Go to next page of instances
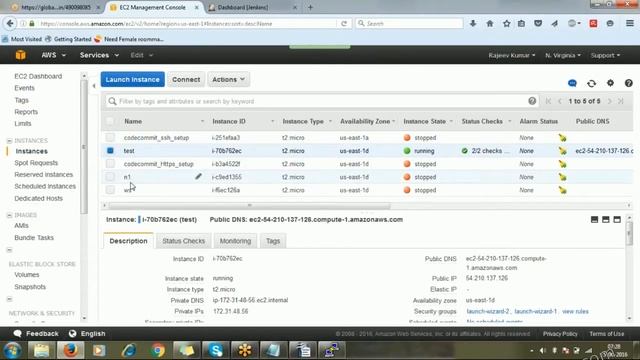The image size is (640, 360). coord(609,101)
